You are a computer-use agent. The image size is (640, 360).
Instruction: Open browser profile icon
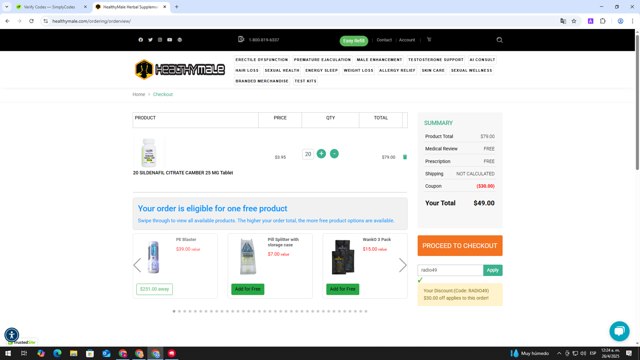pos(620,21)
